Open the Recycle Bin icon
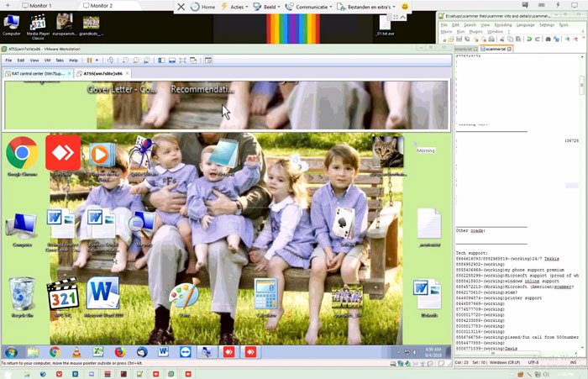 (x=22, y=294)
